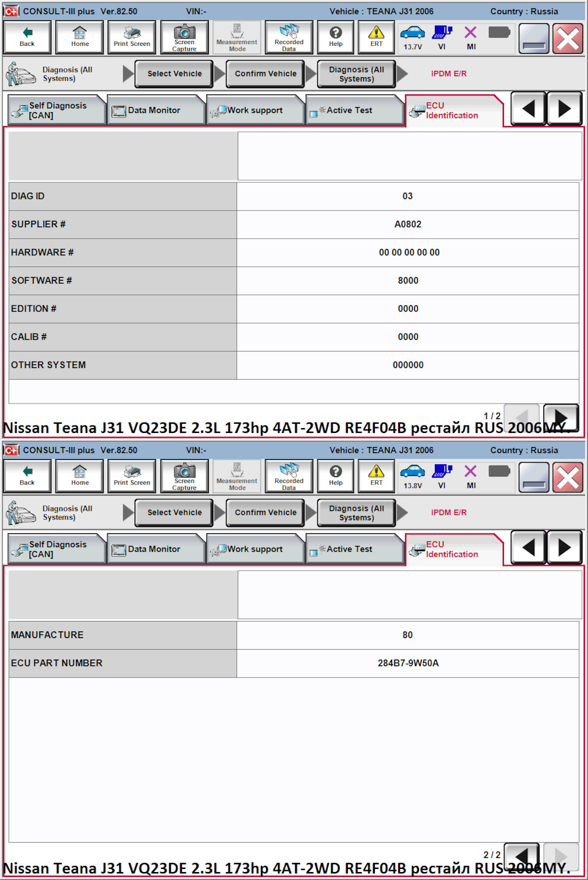Click VI interface icon in upper page 1/2 window

coord(442,37)
